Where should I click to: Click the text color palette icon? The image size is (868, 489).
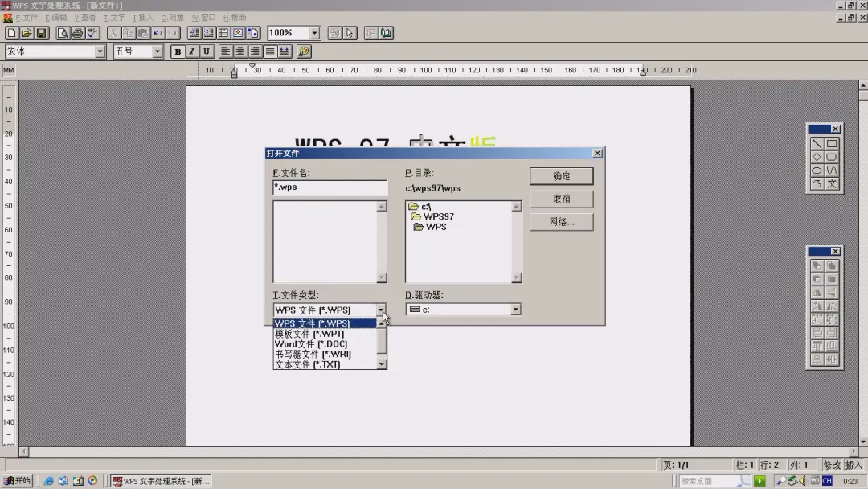pyautogui.click(x=304, y=51)
